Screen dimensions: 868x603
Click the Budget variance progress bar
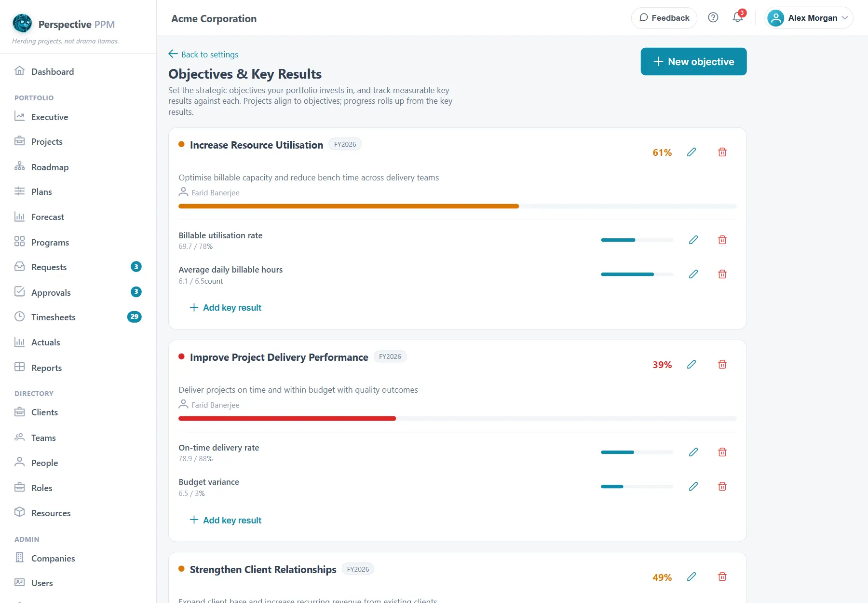(x=637, y=486)
